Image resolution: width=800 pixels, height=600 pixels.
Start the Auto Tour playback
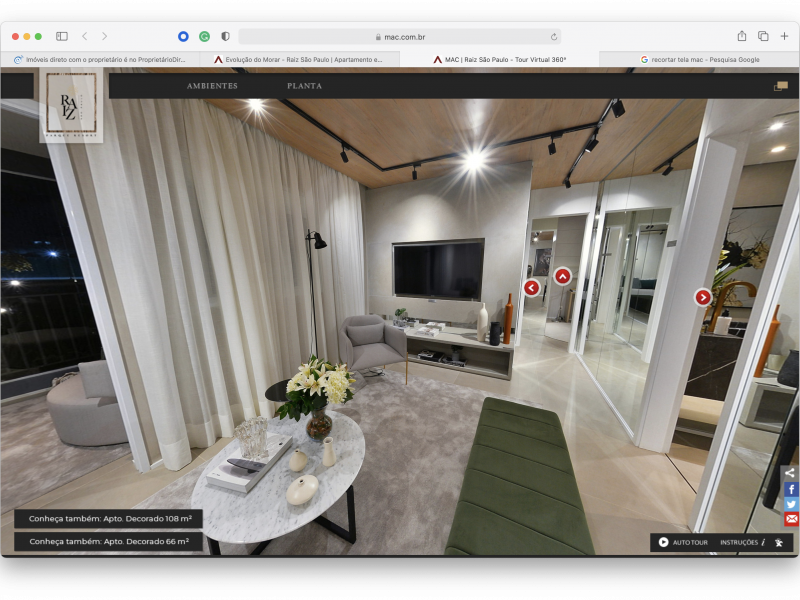(x=683, y=542)
